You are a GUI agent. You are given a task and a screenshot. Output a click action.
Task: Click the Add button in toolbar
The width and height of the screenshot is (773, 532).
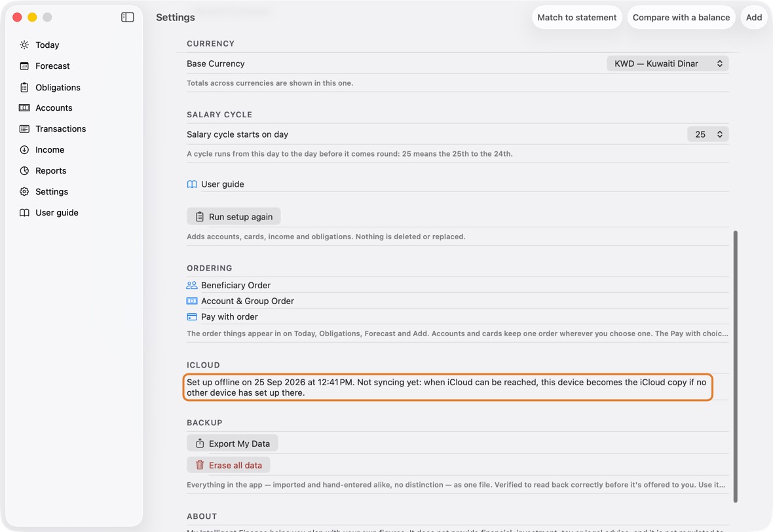[754, 17]
